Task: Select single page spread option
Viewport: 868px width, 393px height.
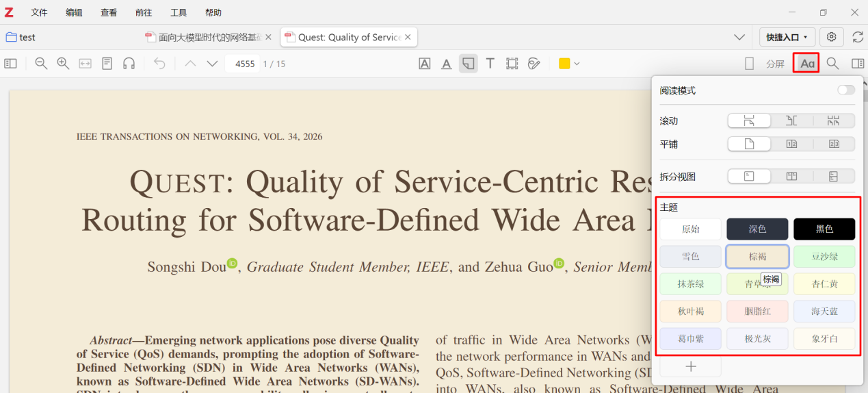Action: (x=749, y=144)
